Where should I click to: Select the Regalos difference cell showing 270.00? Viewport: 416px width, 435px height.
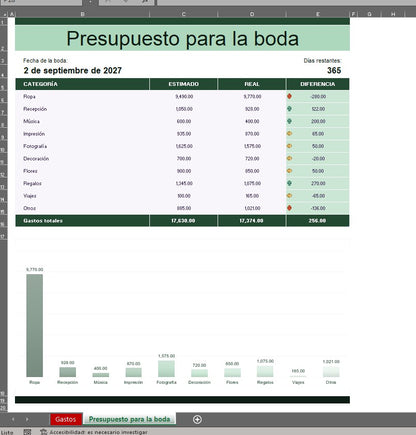point(318,183)
